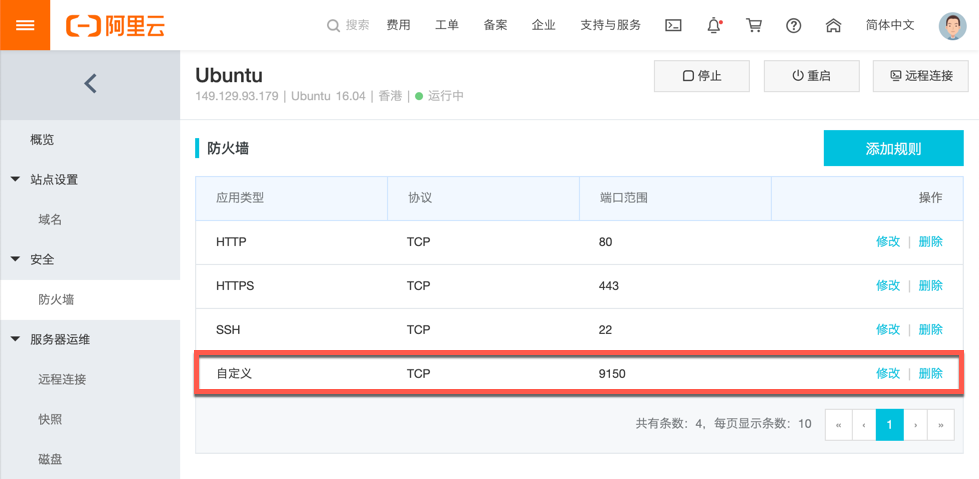Screen dimensions: 979x479
Task: Click the 添加规则 button
Action: (x=893, y=149)
